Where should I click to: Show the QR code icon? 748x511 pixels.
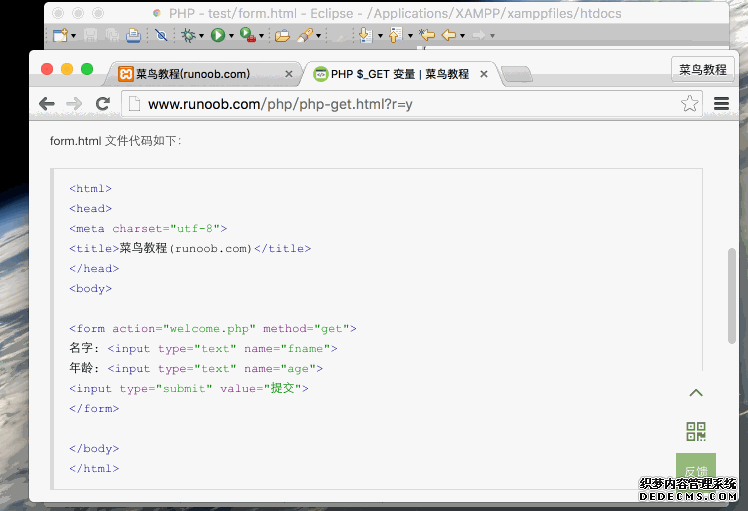[x=696, y=432]
